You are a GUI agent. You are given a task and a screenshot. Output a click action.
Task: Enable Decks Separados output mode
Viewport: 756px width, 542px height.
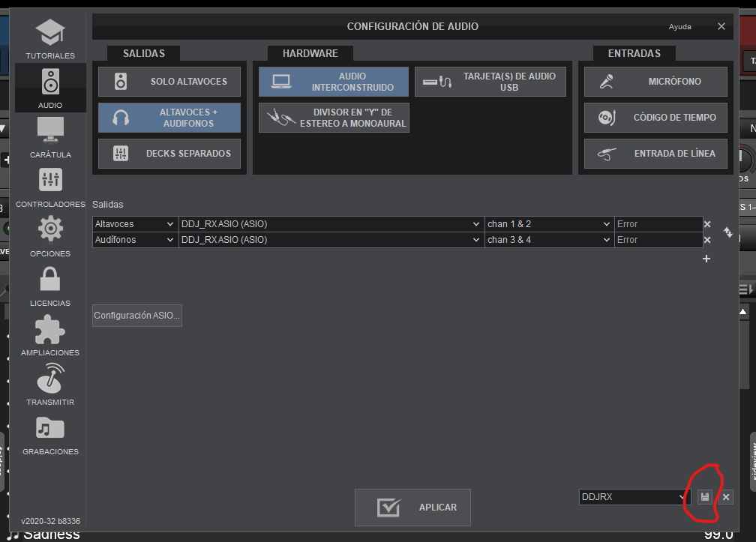tap(169, 154)
